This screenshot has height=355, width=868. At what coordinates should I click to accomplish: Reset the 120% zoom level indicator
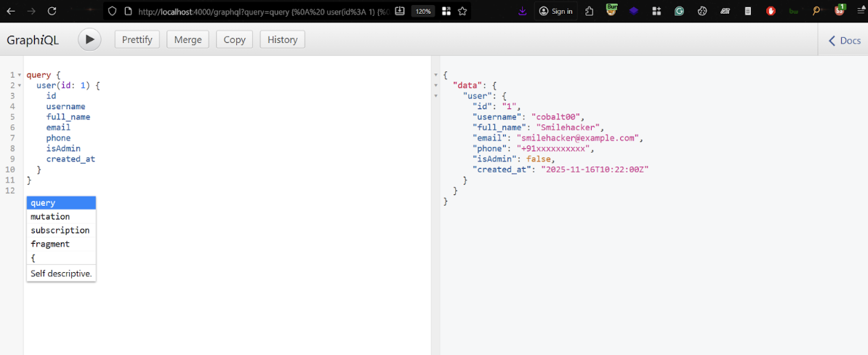(424, 11)
